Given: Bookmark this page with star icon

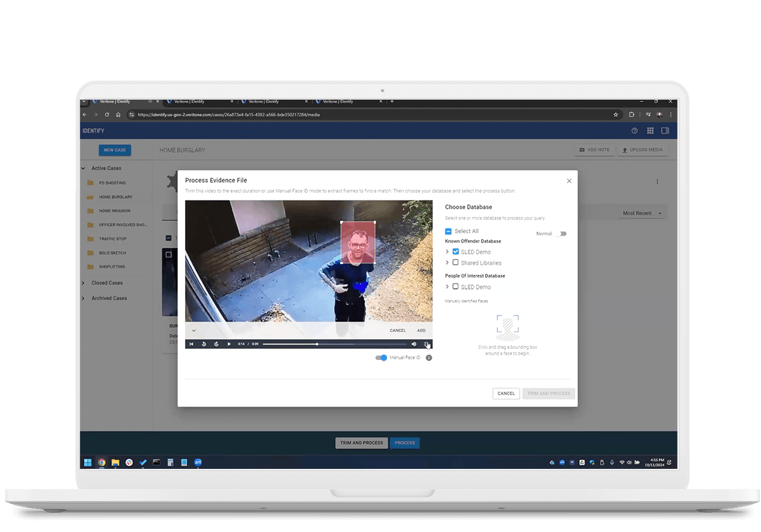Looking at the screenshot, I should [616, 114].
